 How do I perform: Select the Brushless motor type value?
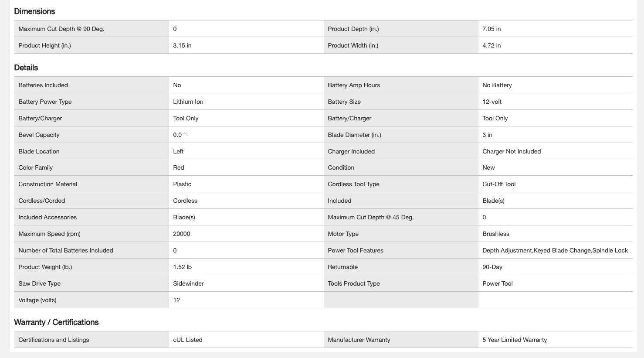coord(496,234)
